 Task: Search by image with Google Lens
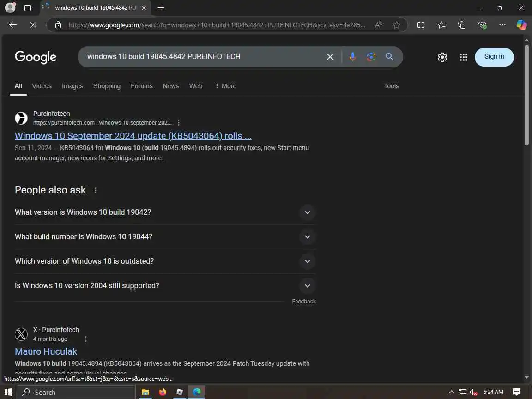pos(371,57)
